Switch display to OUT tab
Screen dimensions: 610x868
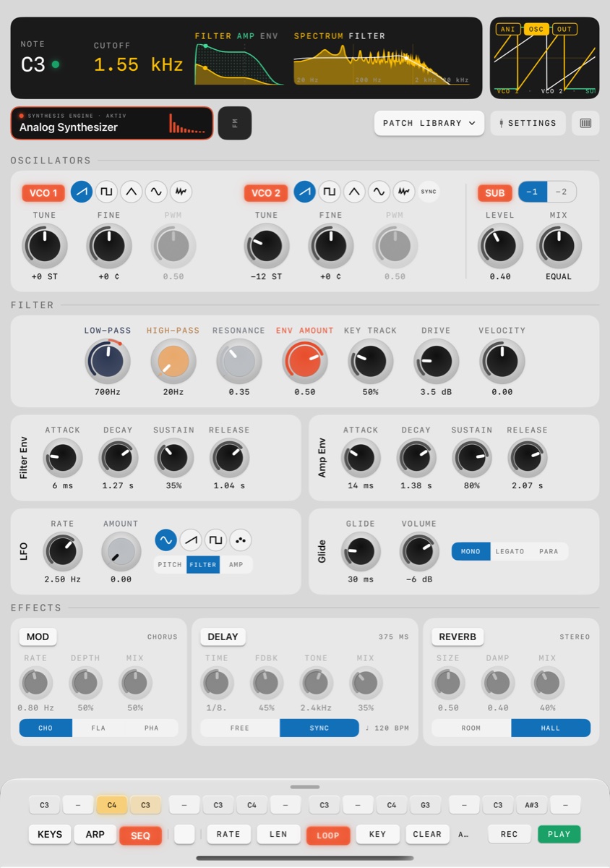click(564, 30)
